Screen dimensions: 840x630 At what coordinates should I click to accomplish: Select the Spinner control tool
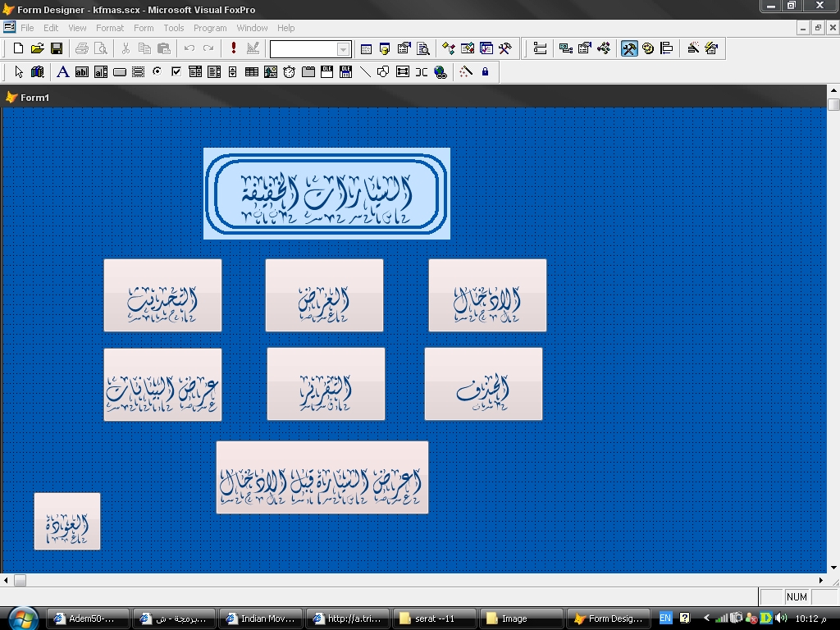[x=232, y=72]
